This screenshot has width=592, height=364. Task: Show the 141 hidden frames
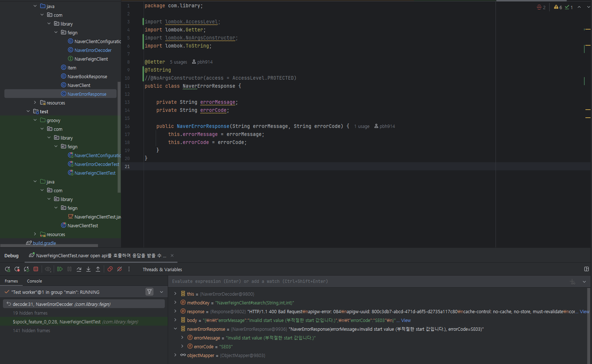point(31,330)
